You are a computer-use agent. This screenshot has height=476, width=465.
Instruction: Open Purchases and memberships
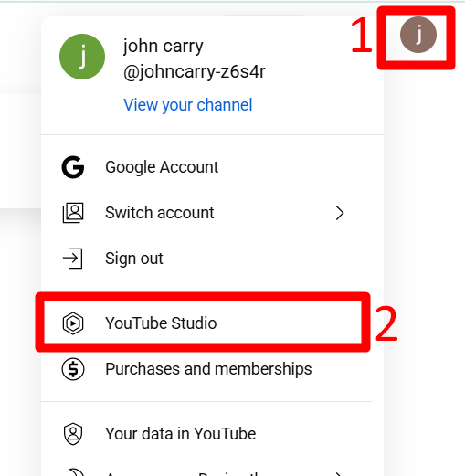(208, 369)
